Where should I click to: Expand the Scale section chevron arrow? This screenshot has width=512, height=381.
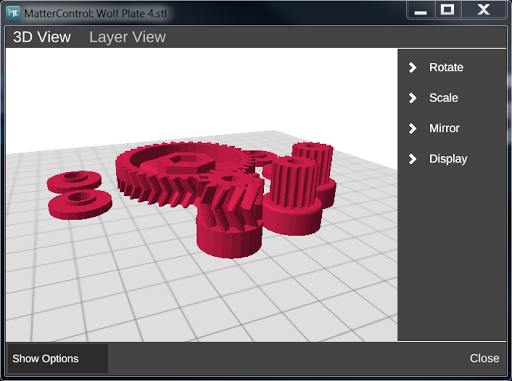pyautogui.click(x=413, y=98)
